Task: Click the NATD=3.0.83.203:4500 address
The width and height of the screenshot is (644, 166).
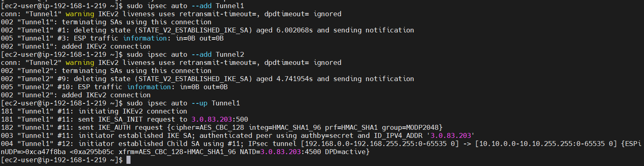Action: tap(280, 152)
